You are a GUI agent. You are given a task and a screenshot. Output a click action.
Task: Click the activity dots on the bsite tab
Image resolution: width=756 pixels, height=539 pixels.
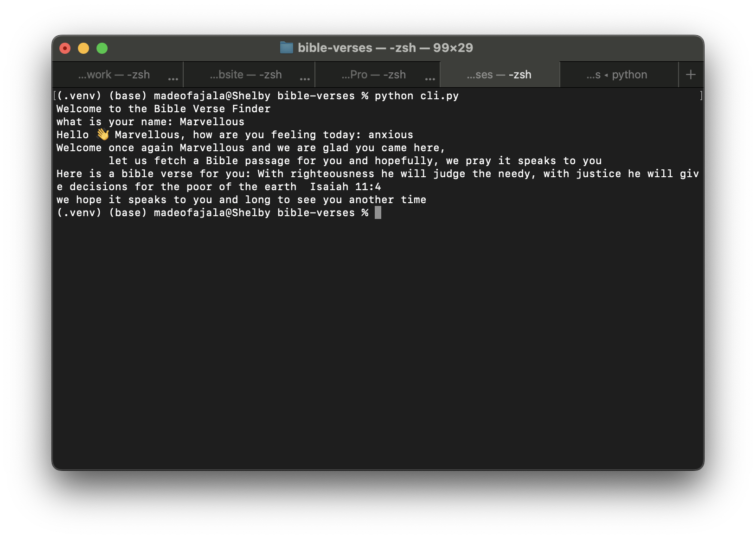coord(305,79)
